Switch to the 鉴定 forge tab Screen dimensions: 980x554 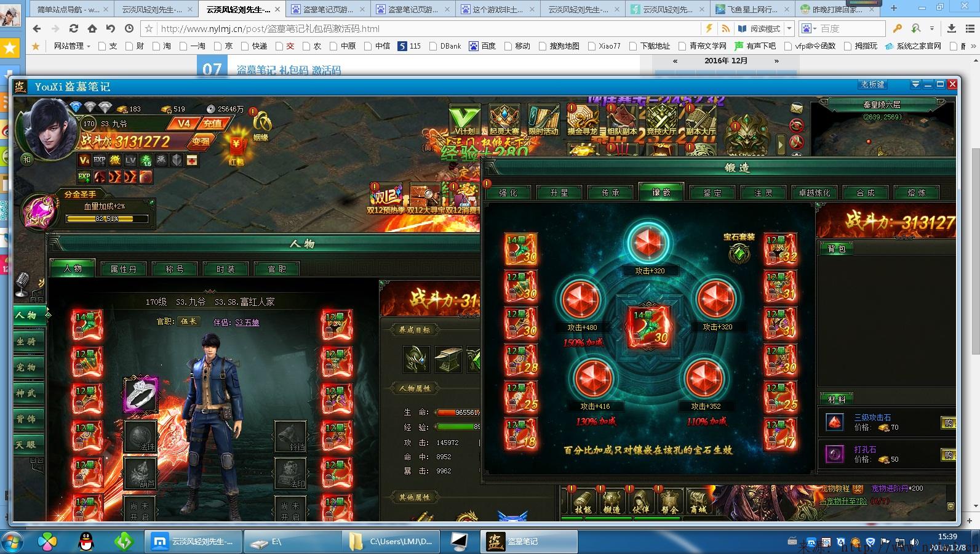(x=712, y=193)
